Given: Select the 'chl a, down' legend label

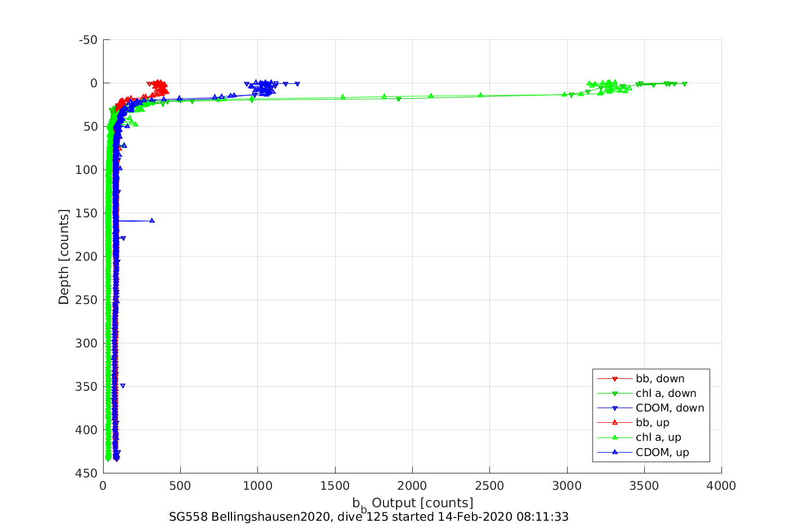Looking at the screenshot, I should (666, 394).
